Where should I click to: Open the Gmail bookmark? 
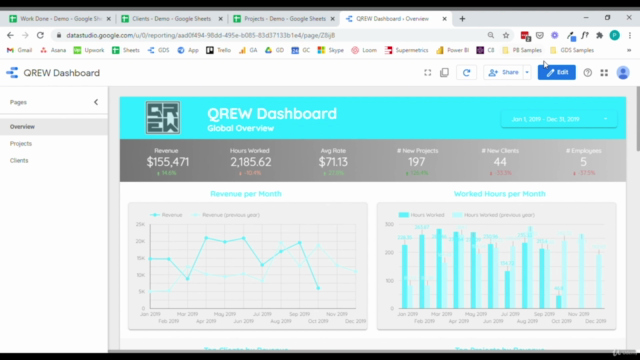20,50
